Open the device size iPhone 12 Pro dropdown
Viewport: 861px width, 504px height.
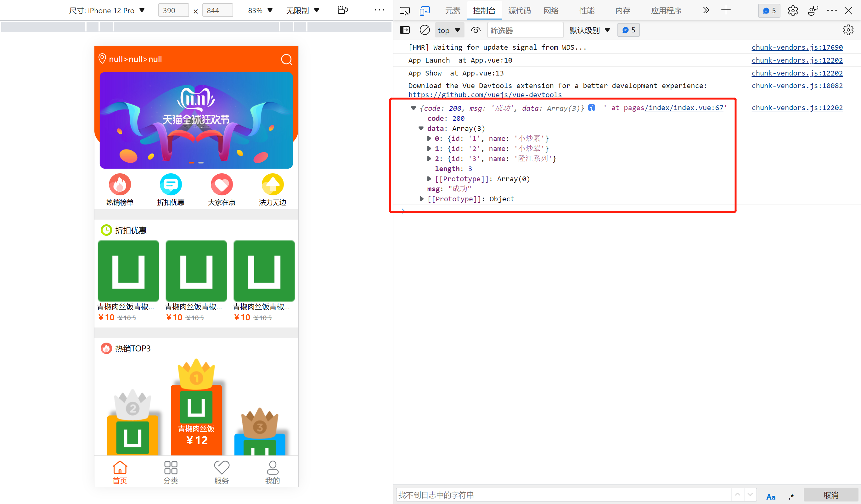coord(107,11)
